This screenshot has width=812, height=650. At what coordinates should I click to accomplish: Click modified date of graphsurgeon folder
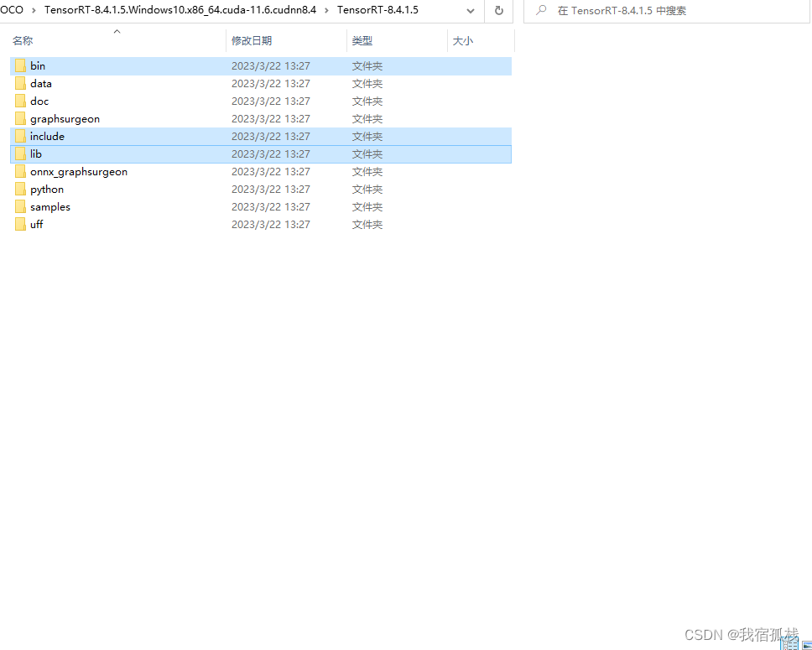(271, 118)
